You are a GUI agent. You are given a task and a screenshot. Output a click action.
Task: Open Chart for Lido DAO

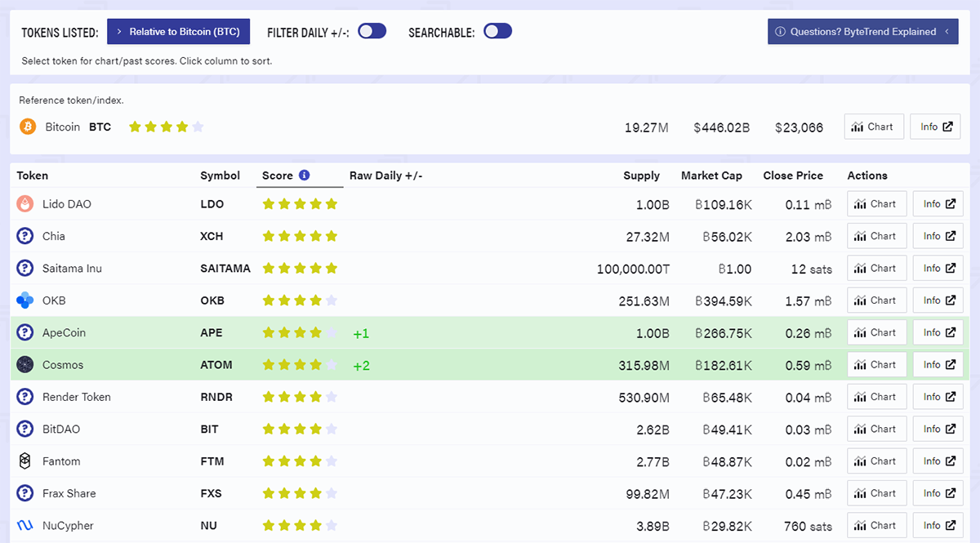point(876,204)
